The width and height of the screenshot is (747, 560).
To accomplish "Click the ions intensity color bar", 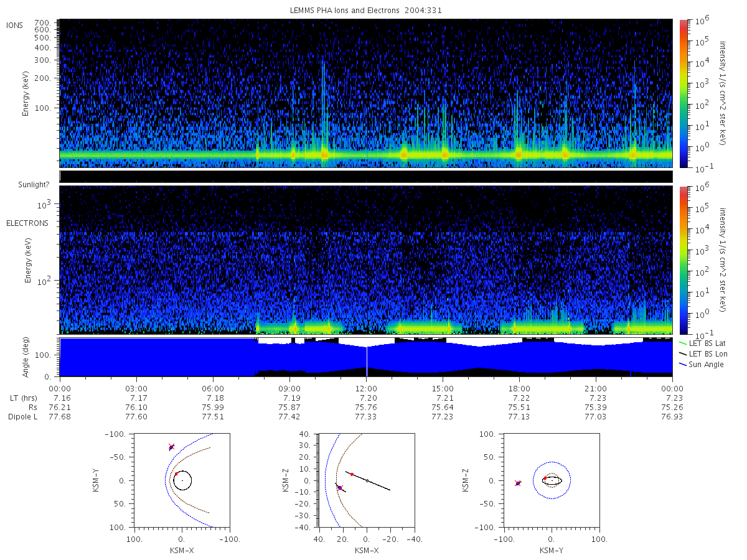I will tap(683, 93).
